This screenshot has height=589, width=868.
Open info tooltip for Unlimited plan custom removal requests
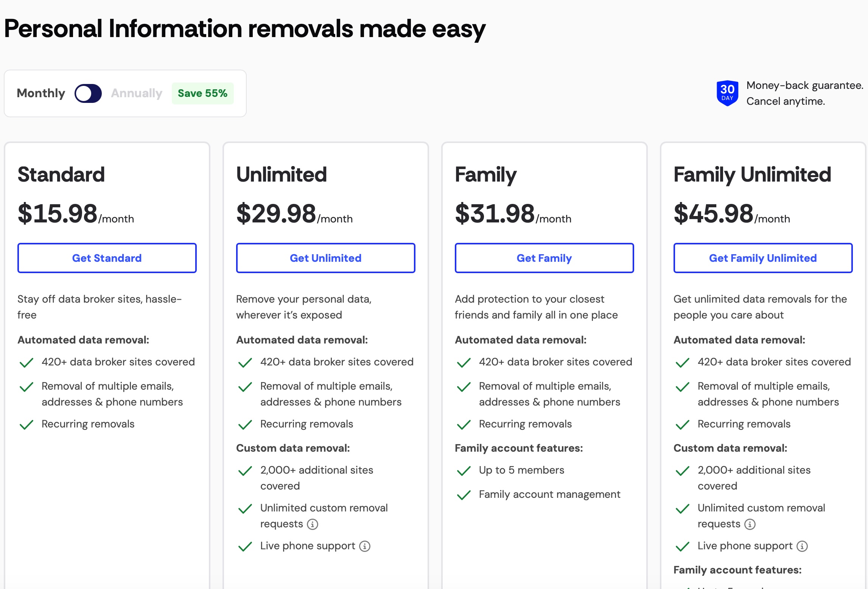click(x=312, y=524)
